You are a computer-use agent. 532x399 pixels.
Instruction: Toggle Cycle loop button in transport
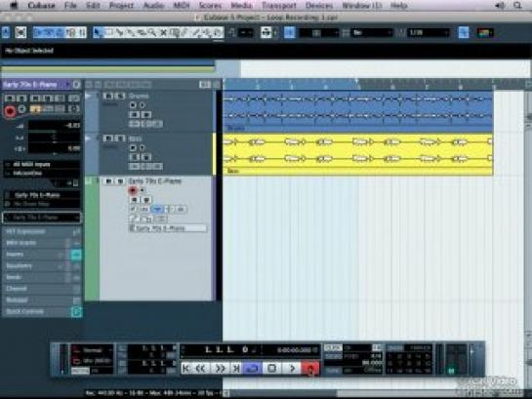[x=252, y=368]
